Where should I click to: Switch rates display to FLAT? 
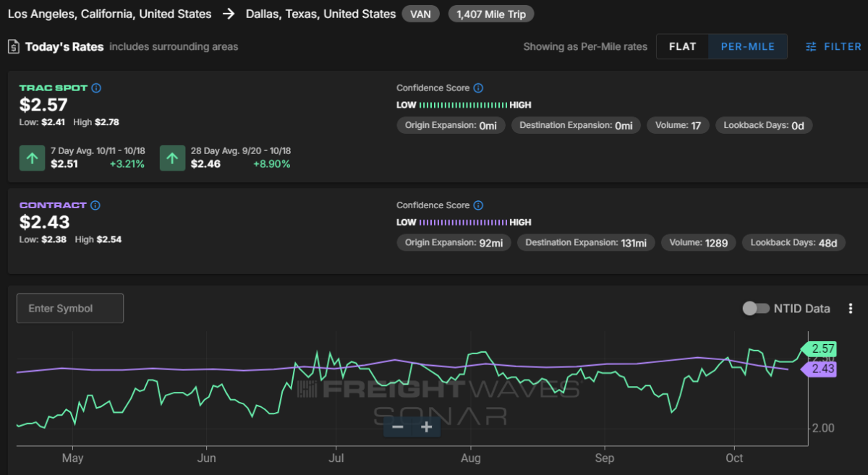coord(682,47)
